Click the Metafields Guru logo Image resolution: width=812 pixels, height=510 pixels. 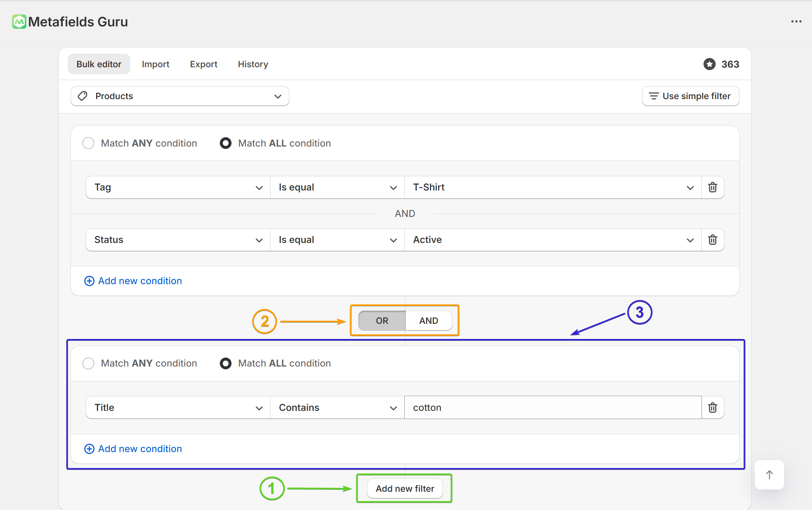coord(19,22)
